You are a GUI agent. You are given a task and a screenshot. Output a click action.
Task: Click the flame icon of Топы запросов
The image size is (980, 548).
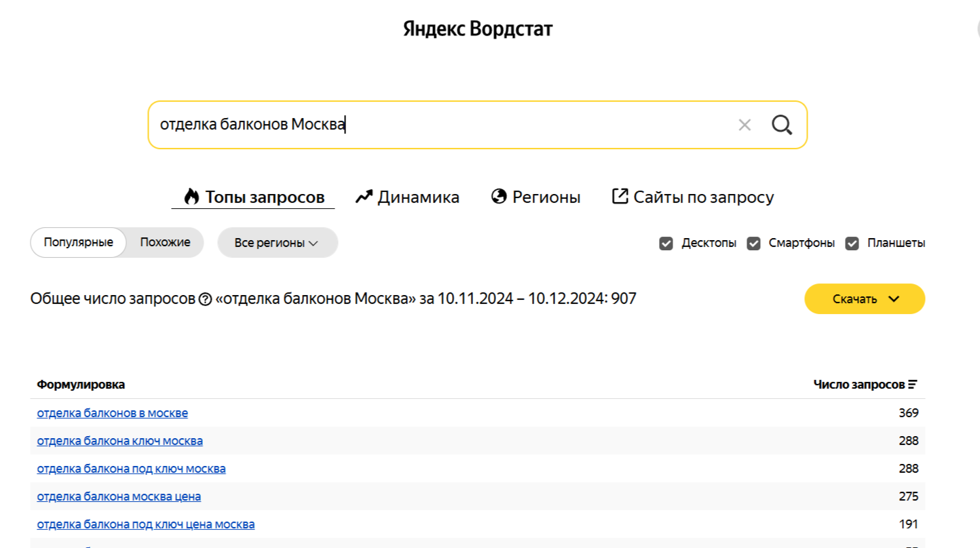coord(192,197)
